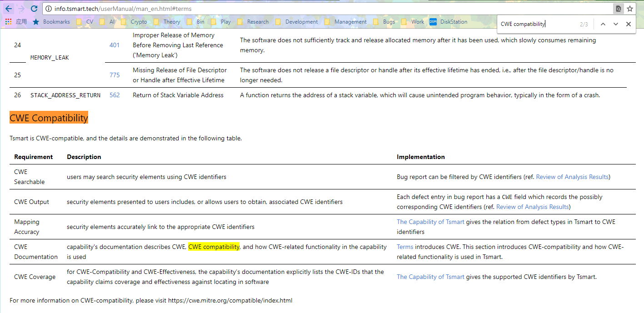Open the DiskStation bookmark

pos(449,22)
